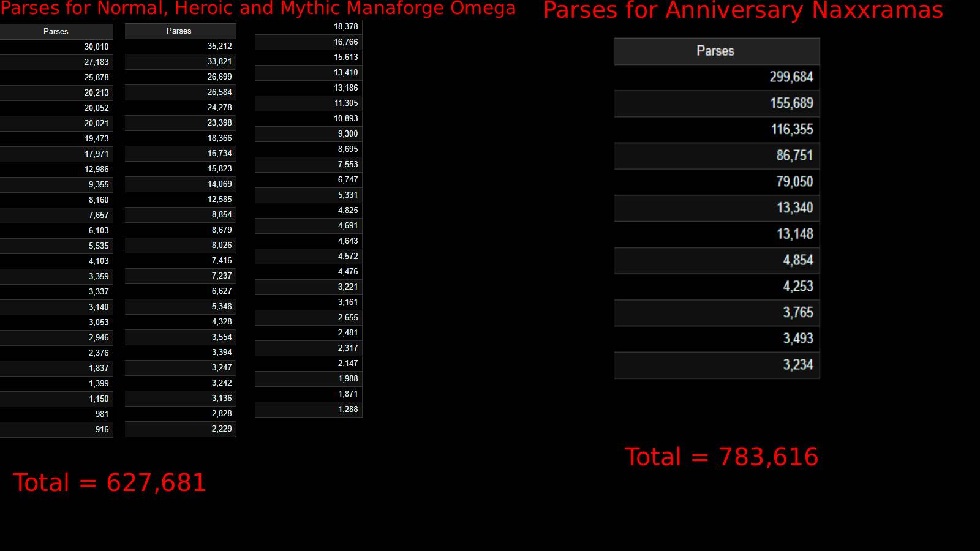Select the 2,229 cell
The height and width of the screenshot is (551, 980).
pyautogui.click(x=181, y=429)
